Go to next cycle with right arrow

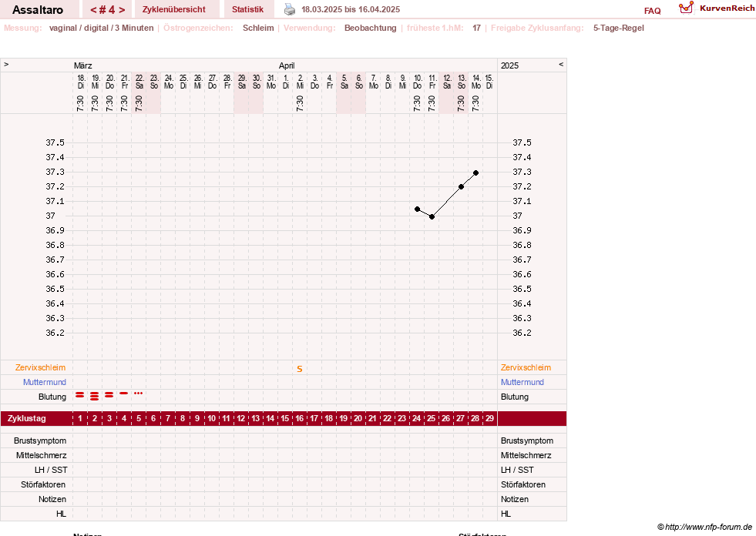tap(122, 10)
